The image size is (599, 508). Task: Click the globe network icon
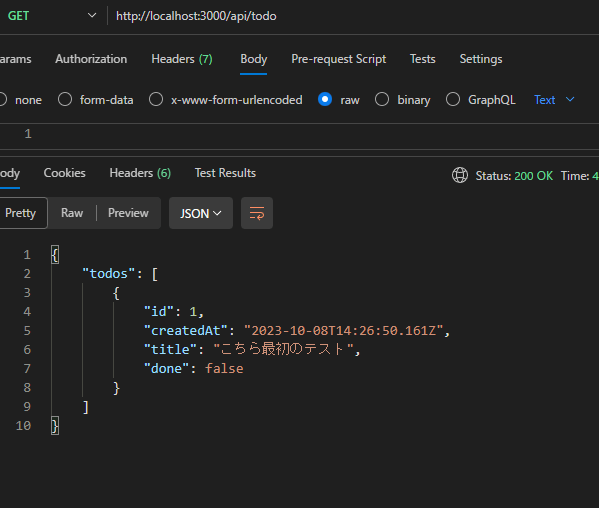click(x=460, y=175)
